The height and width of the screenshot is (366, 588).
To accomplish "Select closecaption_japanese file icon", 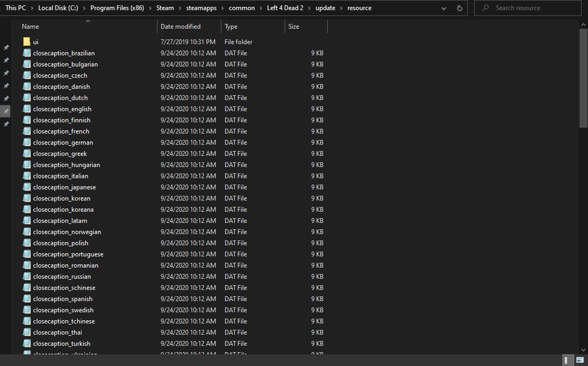I will pyautogui.click(x=27, y=187).
